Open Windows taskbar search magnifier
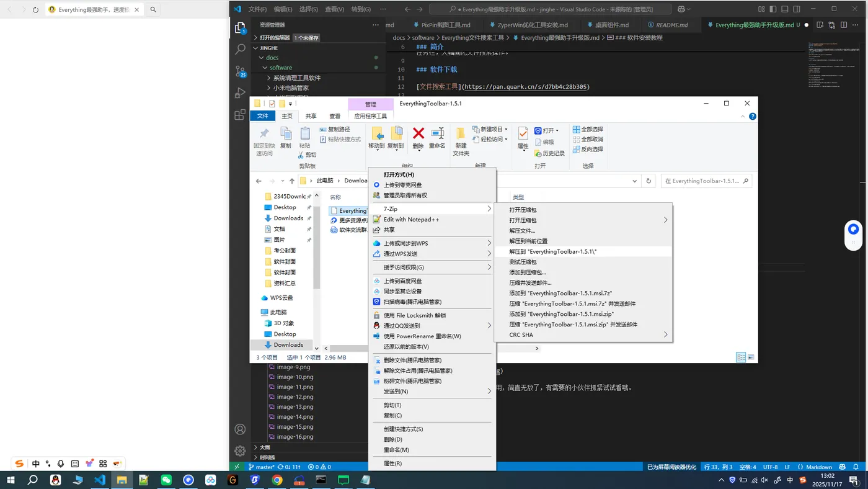 click(33, 480)
